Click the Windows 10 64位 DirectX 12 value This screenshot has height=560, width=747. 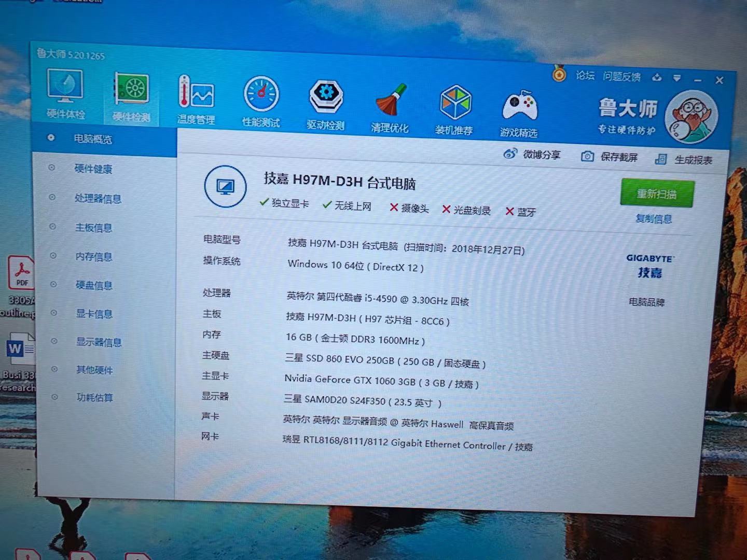tap(356, 265)
